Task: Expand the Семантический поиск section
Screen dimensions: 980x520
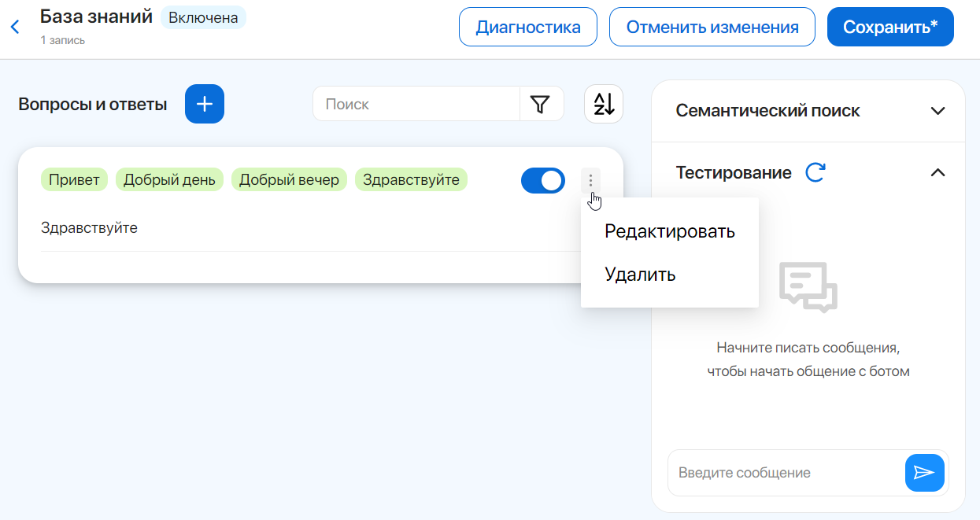Action: pos(937,111)
